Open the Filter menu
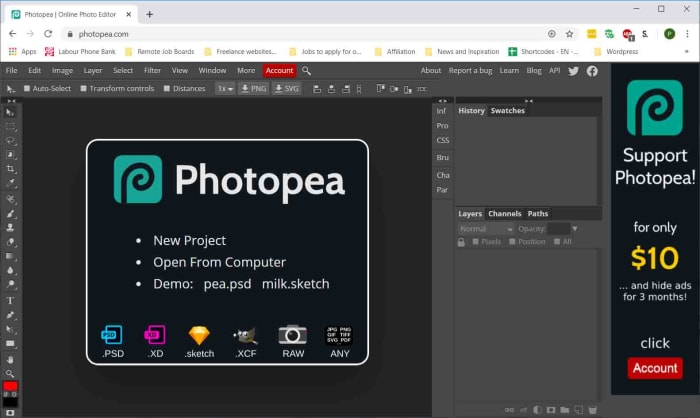This screenshot has height=418, width=700. point(152,71)
